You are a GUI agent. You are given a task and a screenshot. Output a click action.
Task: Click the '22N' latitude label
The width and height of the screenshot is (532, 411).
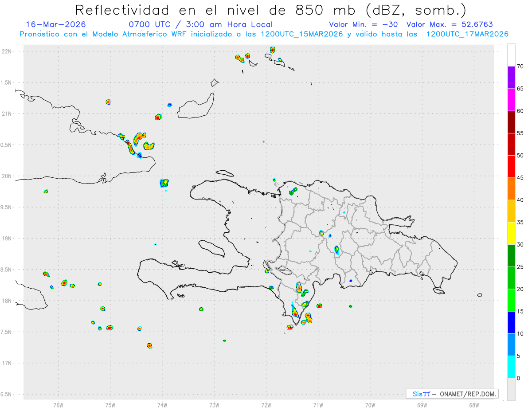[7, 51]
